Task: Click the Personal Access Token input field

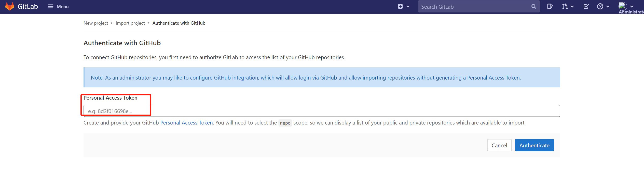Action: click(x=322, y=111)
